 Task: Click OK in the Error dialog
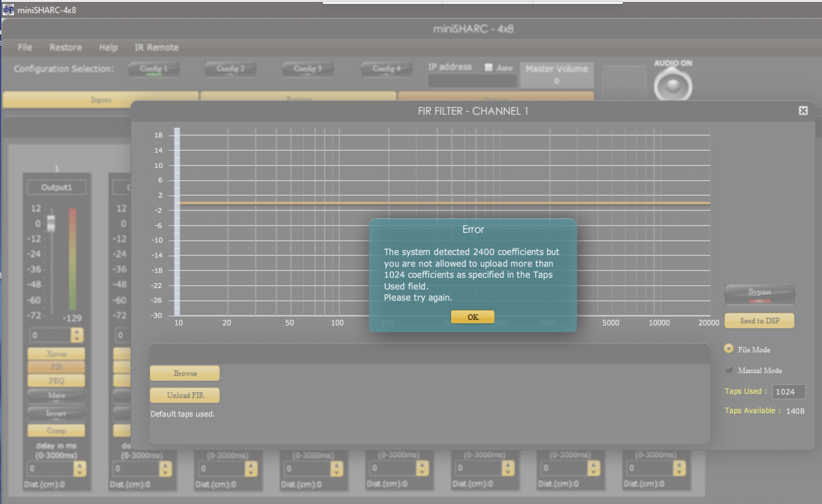[472, 317]
